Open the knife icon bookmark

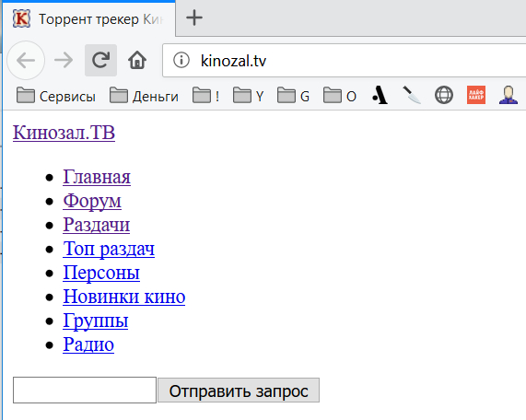(412, 96)
